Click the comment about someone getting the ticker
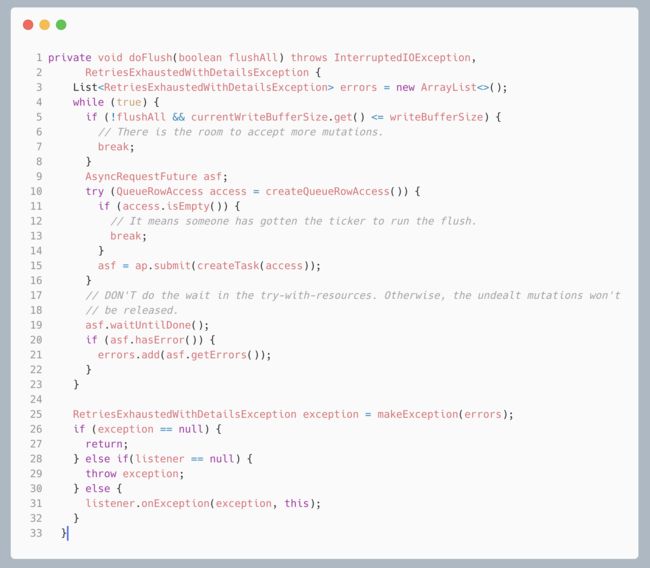 point(293,221)
